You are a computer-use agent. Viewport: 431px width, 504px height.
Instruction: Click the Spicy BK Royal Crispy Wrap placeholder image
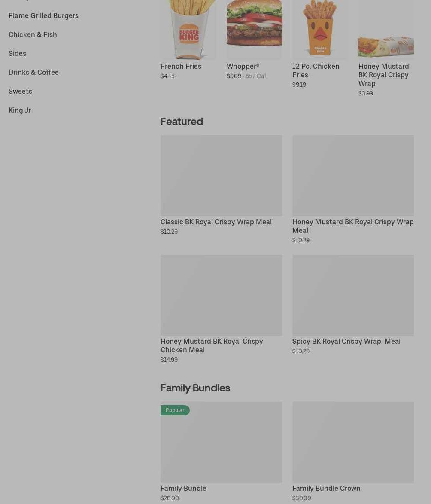click(353, 295)
